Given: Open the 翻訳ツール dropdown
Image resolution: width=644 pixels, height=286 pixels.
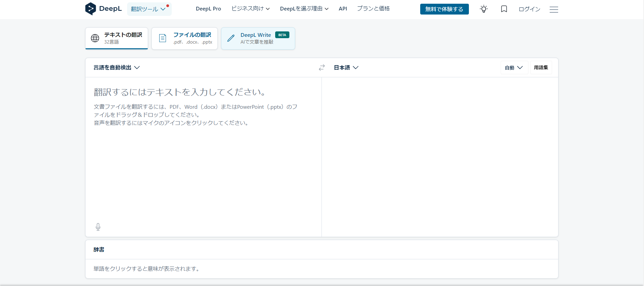Looking at the screenshot, I should click(x=149, y=9).
